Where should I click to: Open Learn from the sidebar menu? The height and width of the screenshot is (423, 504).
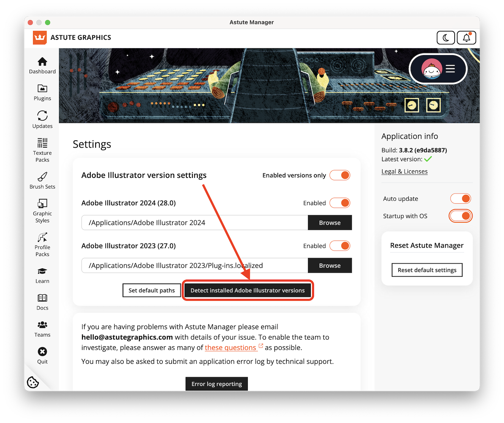click(42, 275)
